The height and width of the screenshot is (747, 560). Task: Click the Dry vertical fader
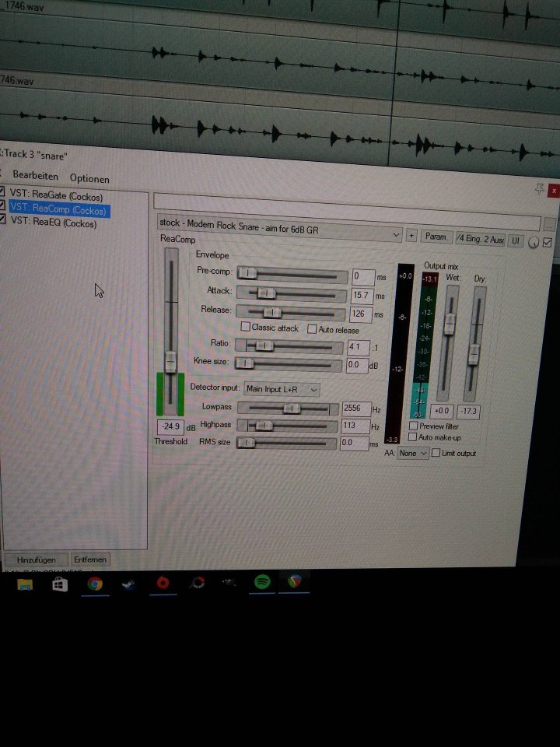(474, 344)
